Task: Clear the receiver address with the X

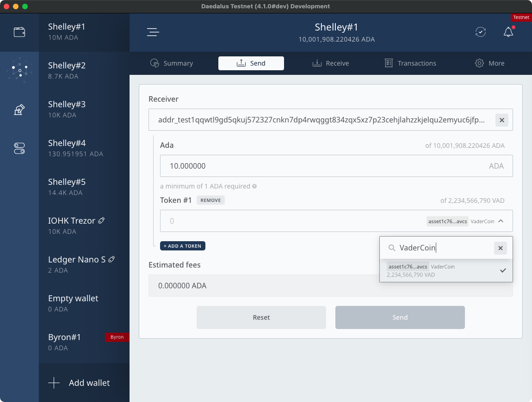Action: [501, 120]
